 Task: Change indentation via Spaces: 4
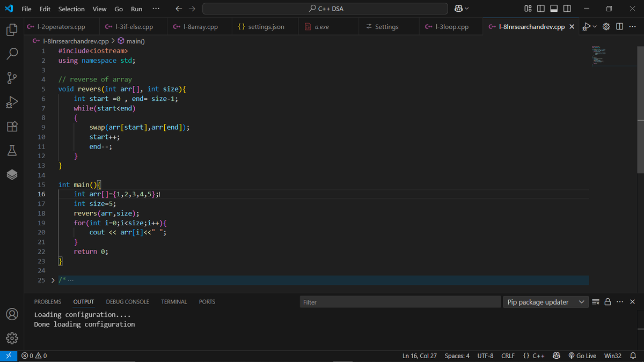(x=457, y=356)
